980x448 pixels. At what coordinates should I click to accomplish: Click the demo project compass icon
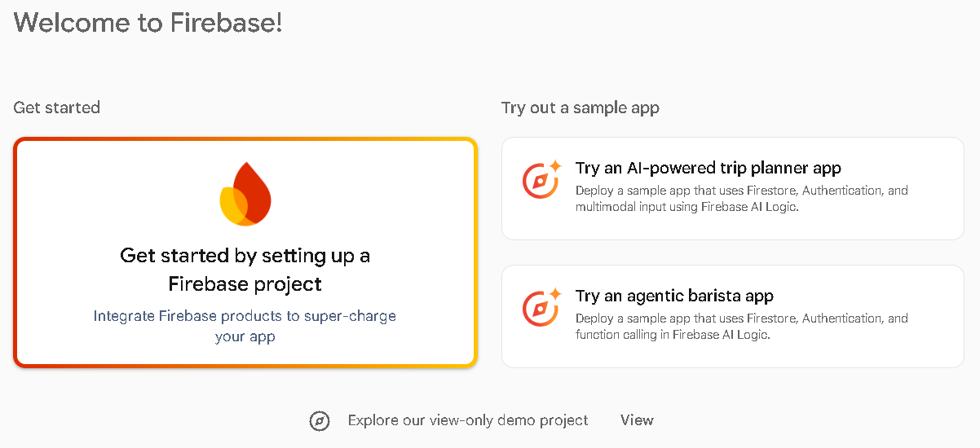(320, 421)
